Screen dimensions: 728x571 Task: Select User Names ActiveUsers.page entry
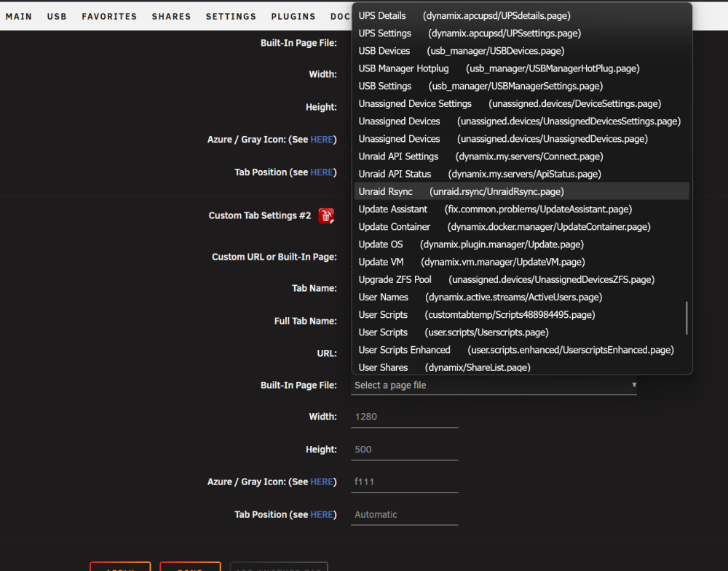point(521,298)
